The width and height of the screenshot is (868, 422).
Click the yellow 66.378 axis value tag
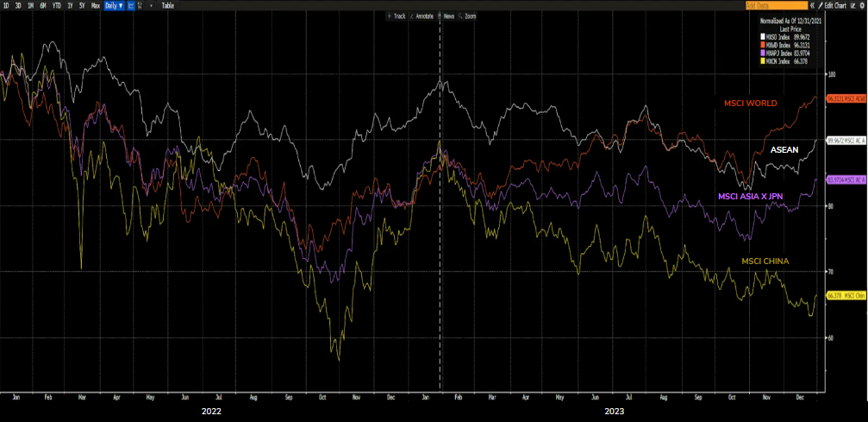point(846,295)
